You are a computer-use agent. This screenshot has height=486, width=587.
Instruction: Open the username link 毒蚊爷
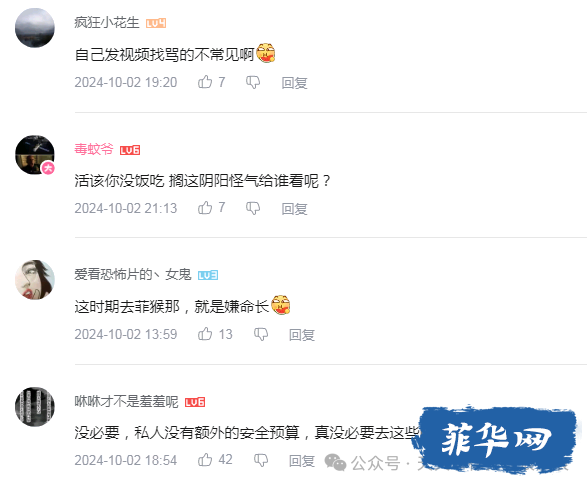tap(94, 149)
